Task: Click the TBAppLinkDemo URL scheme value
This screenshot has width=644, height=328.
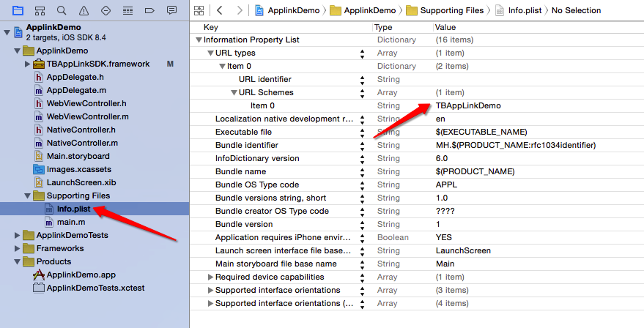Action: click(468, 105)
